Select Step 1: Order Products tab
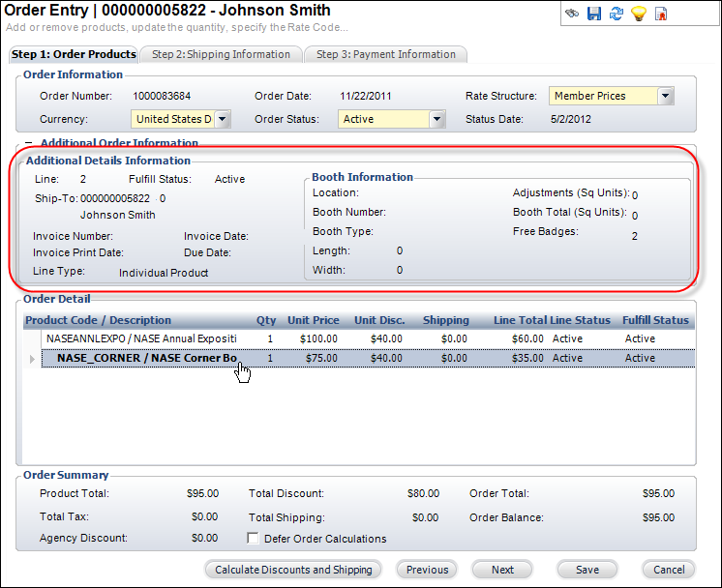722x588 pixels. tap(74, 54)
